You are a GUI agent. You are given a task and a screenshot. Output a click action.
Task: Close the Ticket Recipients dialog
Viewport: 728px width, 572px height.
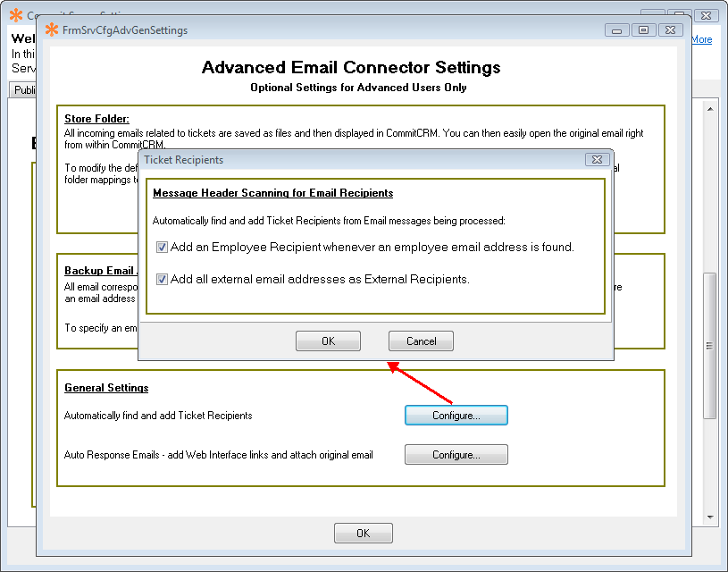coord(597,160)
